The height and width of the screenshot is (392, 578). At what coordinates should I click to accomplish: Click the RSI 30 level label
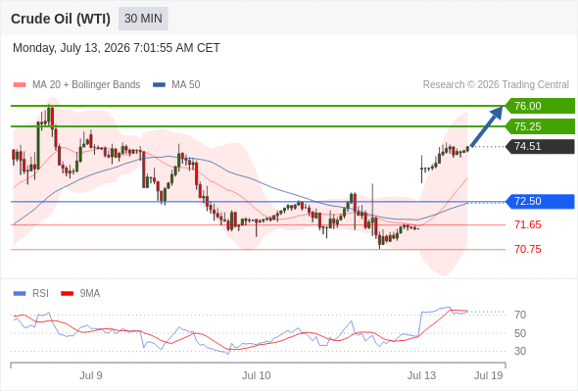click(x=520, y=351)
